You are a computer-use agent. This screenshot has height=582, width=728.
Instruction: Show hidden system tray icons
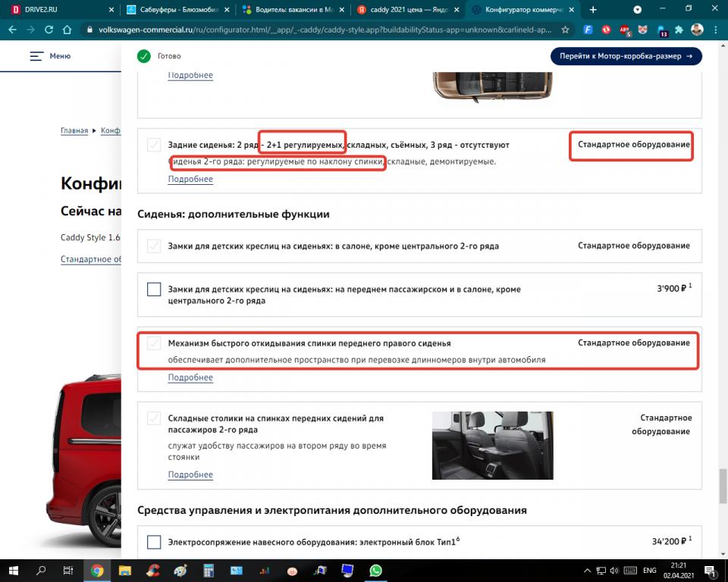[x=587, y=571]
